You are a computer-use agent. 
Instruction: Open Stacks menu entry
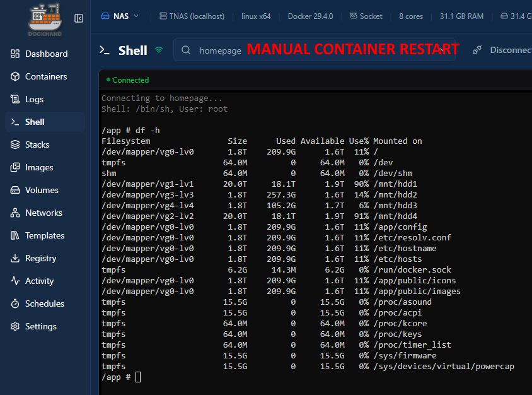pyautogui.click(x=37, y=144)
